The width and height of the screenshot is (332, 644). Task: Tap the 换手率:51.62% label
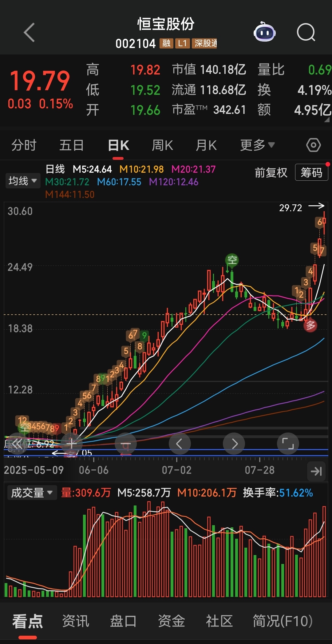[278, 493]
